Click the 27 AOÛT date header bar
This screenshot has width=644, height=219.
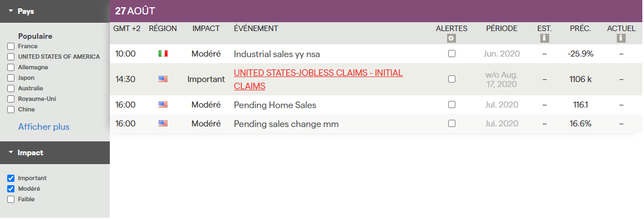click(x=376, y=11)
